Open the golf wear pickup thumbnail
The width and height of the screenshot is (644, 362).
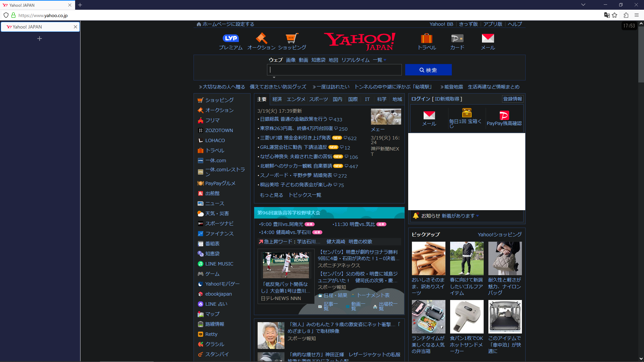(x=467, y=258)
